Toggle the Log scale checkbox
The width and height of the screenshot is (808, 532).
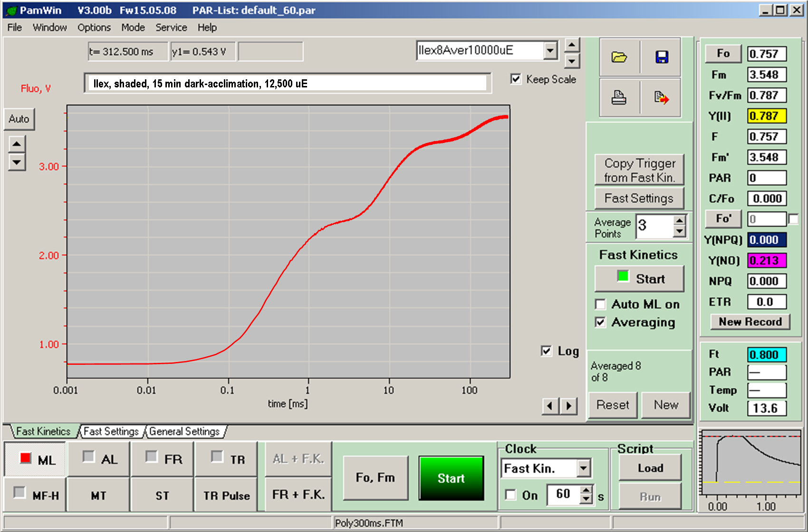tap(547, 351)
